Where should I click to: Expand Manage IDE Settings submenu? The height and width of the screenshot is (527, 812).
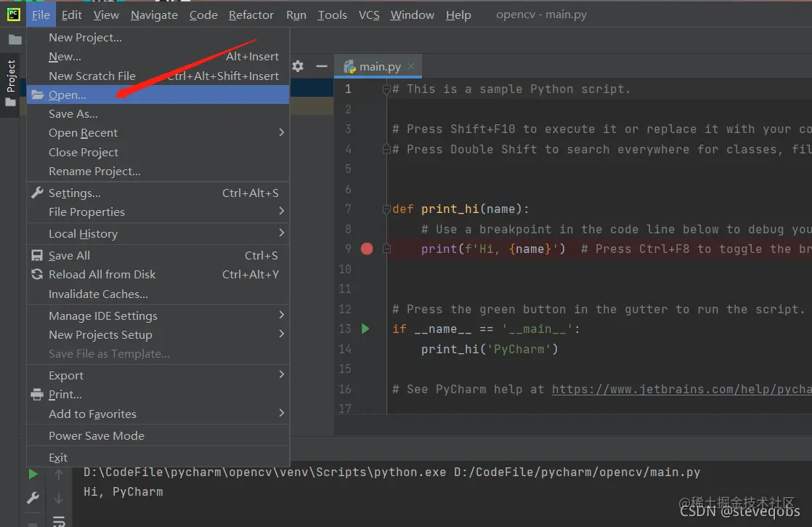pyautogui.click(x=158, y=315)
